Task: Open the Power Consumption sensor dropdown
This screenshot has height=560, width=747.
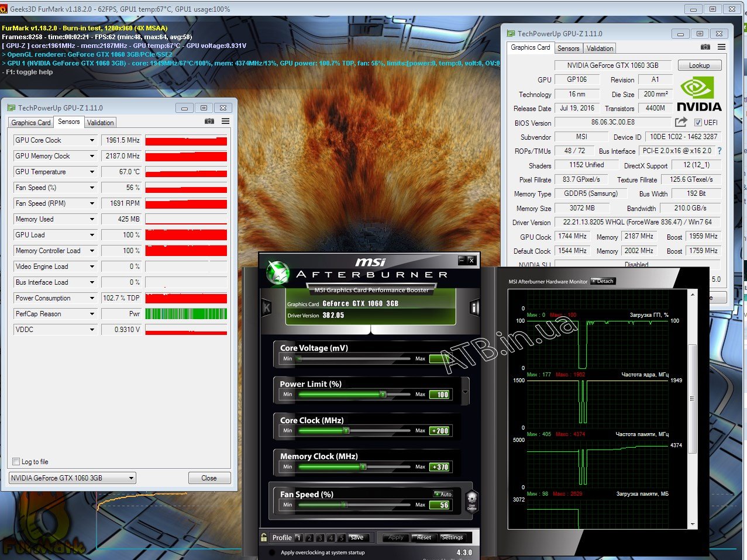Action: pos(92,298)
